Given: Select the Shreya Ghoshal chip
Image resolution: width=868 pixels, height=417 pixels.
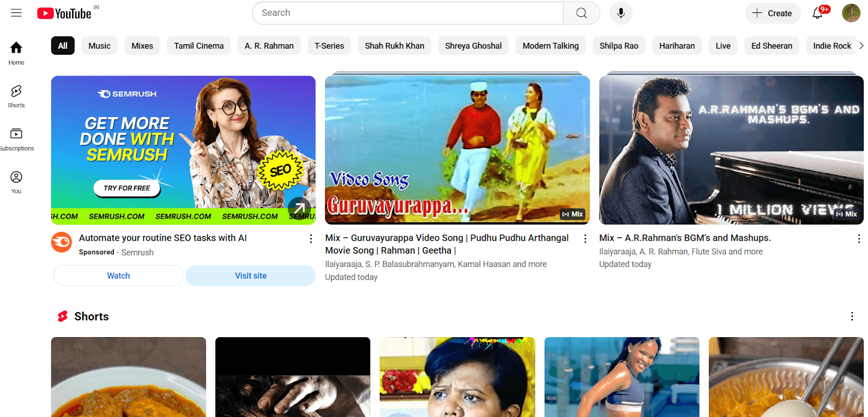Looking at the screenshot, I should (x=473, y=46).
